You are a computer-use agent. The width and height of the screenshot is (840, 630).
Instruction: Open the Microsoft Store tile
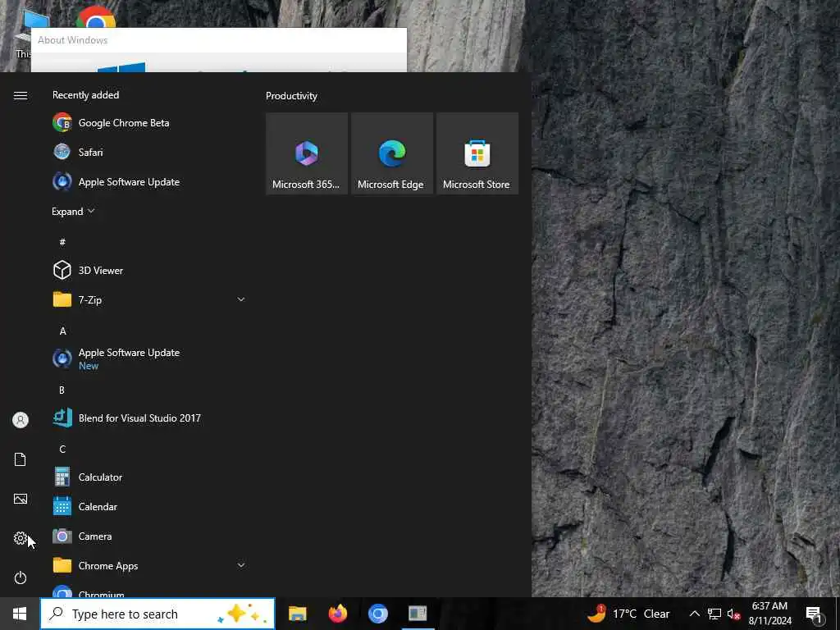pos(477,153)
